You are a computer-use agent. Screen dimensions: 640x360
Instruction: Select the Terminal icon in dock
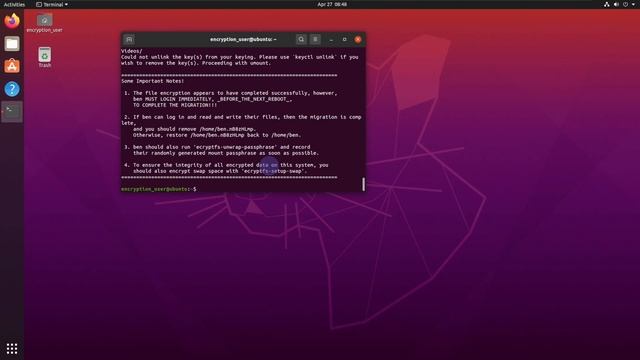point(12,111)
